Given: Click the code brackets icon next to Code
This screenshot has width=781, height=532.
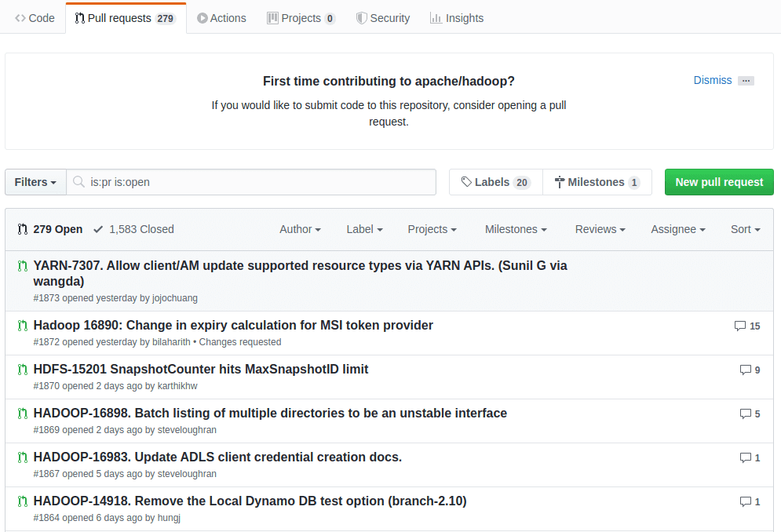Looking at the screenshot, I should pyautogui.click(x=19, y=17).
